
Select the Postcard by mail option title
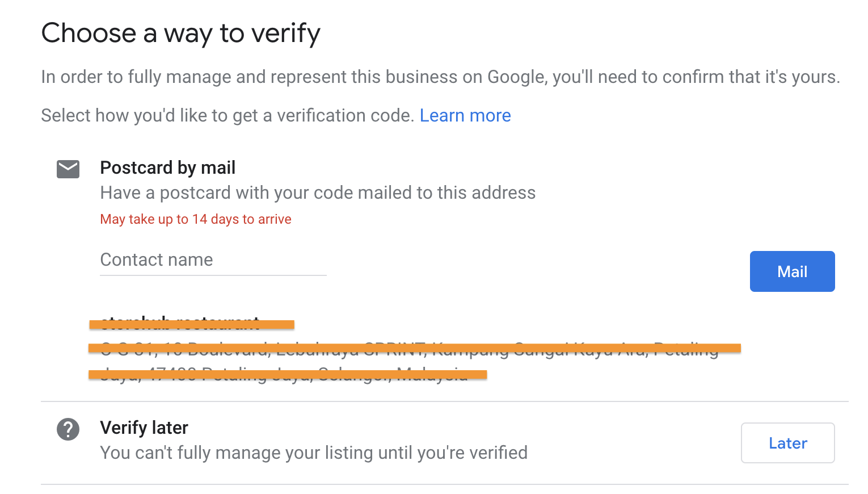click(x=167, y=168)
